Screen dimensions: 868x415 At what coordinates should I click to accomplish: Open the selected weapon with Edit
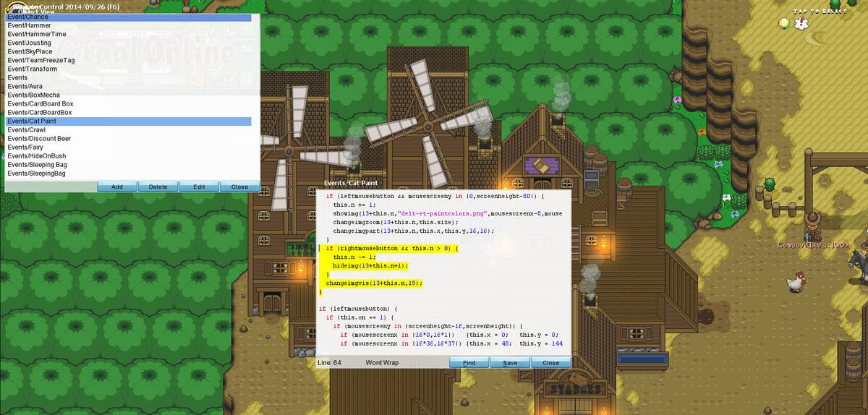coord(199,187)
